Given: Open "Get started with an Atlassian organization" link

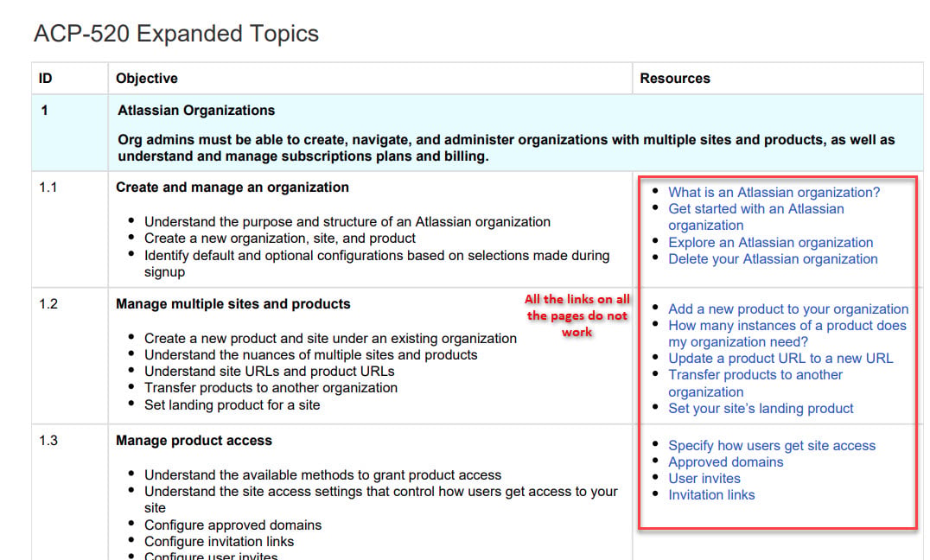Looking at the screenshot, I should (x=756, y=217).
